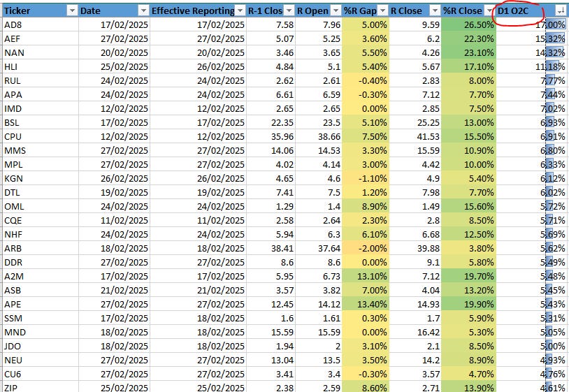The height and width of the screenshot is (392, 569).
Task: Select the OML ticker cell
Action: point(40,206)
